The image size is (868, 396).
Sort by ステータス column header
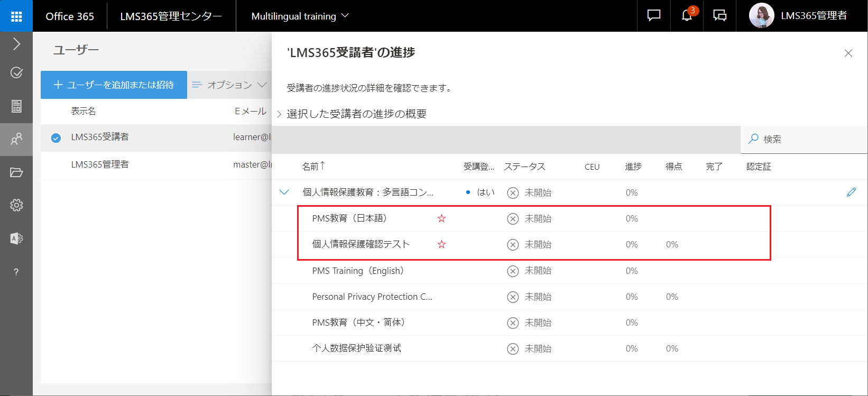(x=524, y=167)
